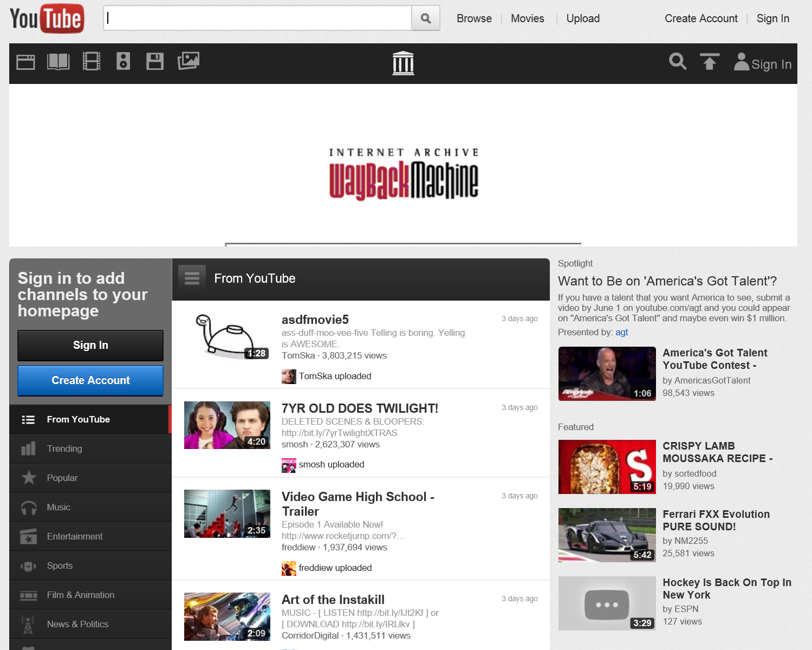This screenshot has height=650, width=812.
Task: Open the Browse link in header
Action: click(474, 18)
